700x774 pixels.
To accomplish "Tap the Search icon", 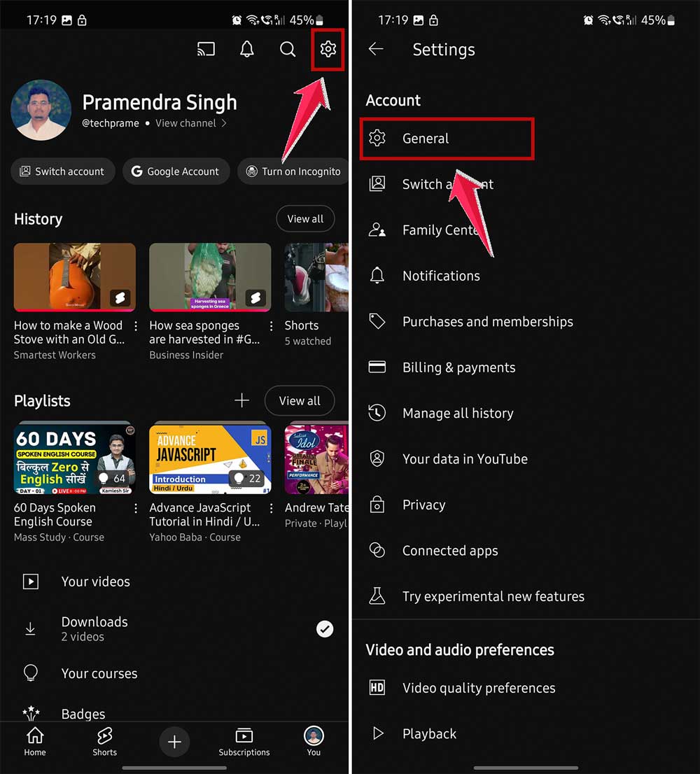I will click(x=287, y=49).
